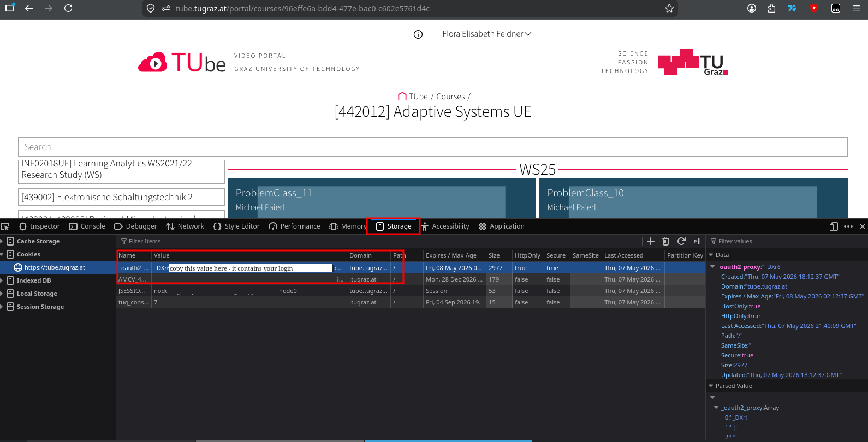
Task: Bookmark this page with star icon
Action: click(x=669, y=8)
